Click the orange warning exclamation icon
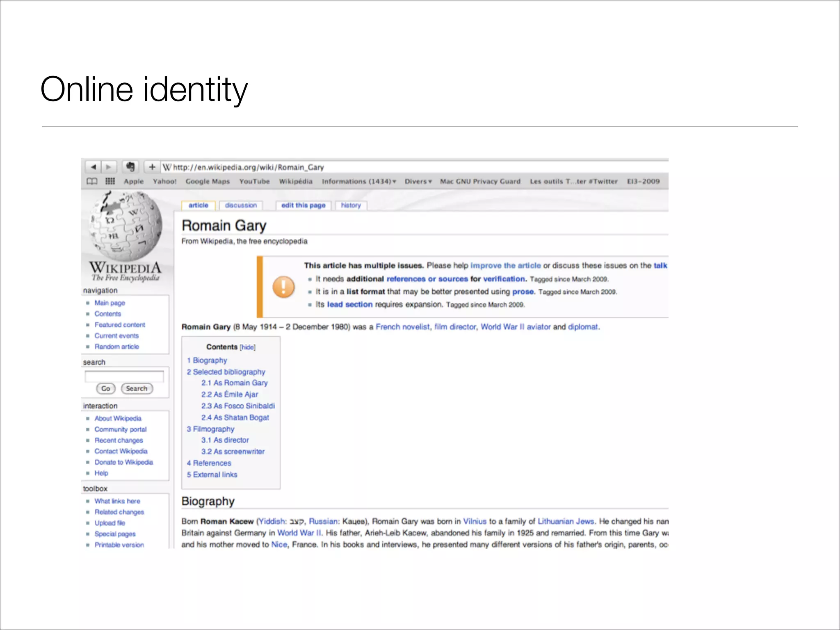Viewport: 840px width, 630px height. [x=283, y=287]
